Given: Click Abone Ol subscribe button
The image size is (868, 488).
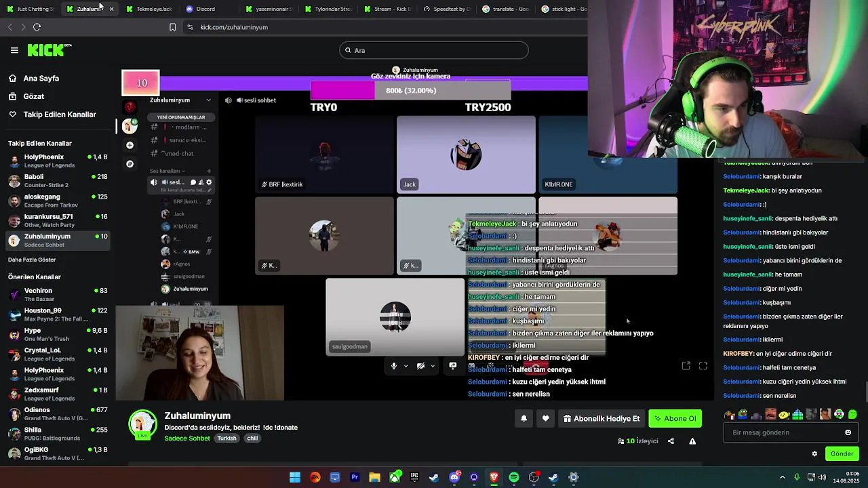Looking at the screenshot, I should (x=675, y=419).
